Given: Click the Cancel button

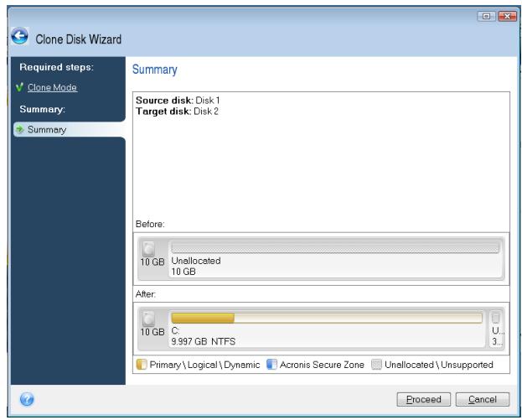Looking at the screenshot, I should 483,399.
